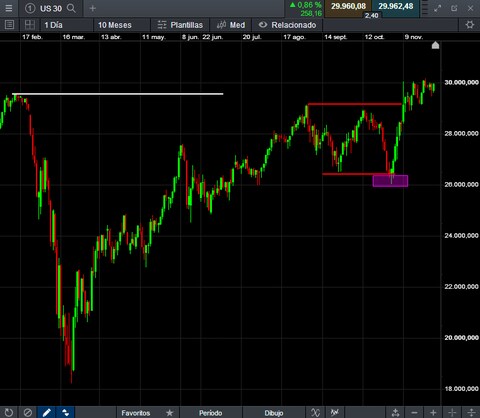Viewport: 480px width, 418px height.
Task: Zoom out with the minus icon
Action: [414, 413]
